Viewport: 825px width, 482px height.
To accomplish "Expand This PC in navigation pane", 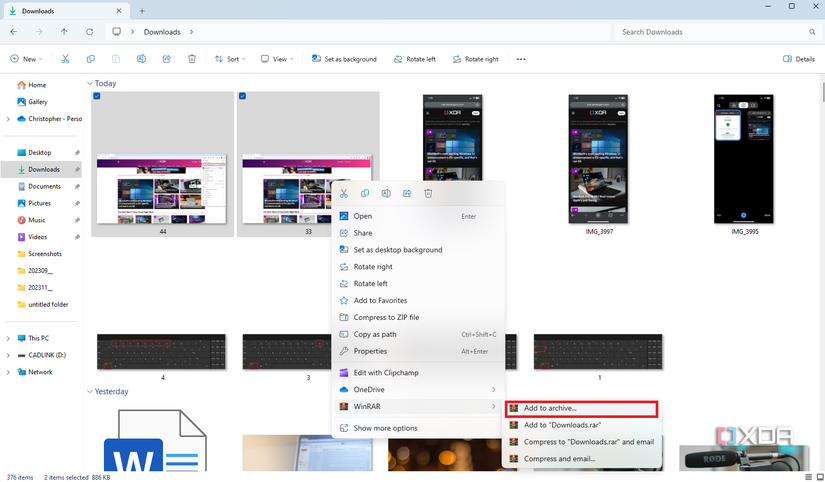I will (9, 338).
